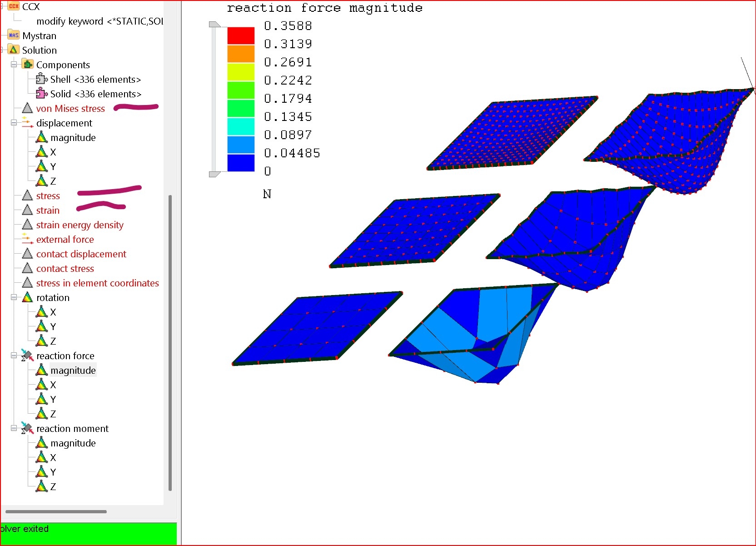Click the legend upper range slider handle
The width and height of the screenshot is (756, 546).
pos(214,25)
